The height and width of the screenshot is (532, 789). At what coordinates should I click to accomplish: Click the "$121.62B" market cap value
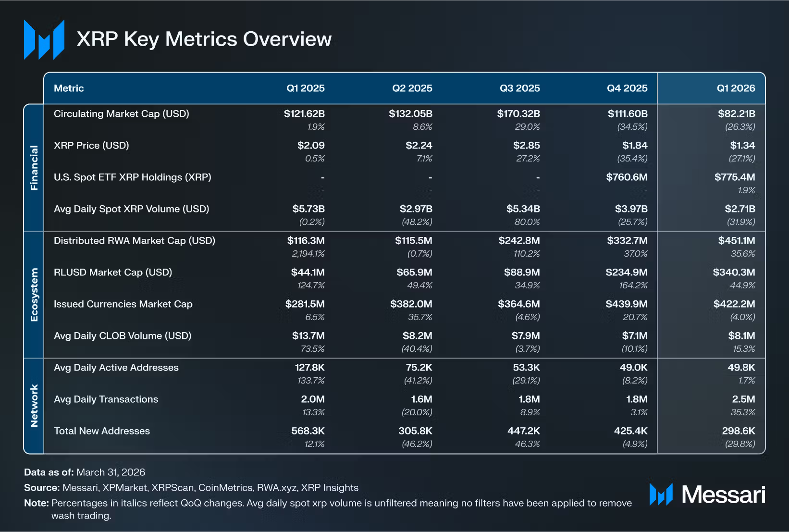(x=304, y=114)
